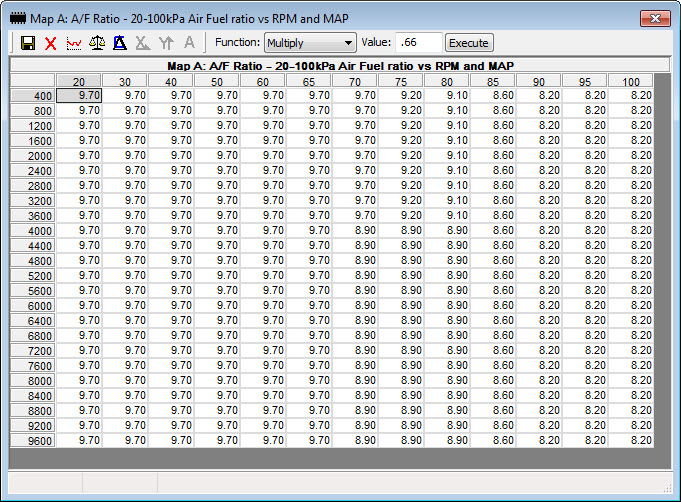The image size is (681, 502).
Task: Select the 8.90 cell at 6000 RPM, 80 kPa
Action: 447,305
